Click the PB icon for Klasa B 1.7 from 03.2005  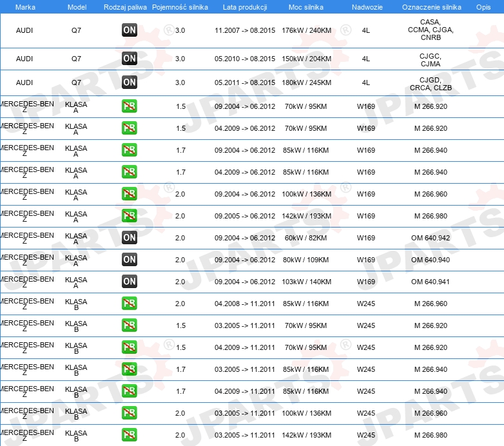coord(130,369)
